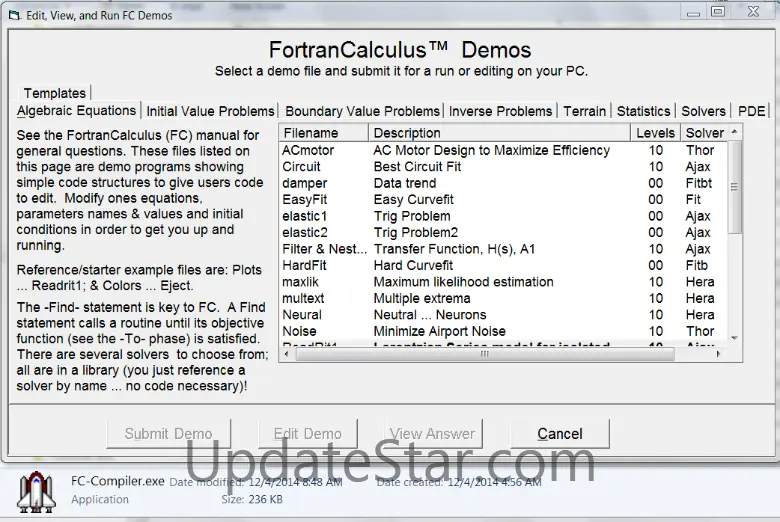Select the PDE tab
This screenshot has width=780, height=522.
coord(751,111)
